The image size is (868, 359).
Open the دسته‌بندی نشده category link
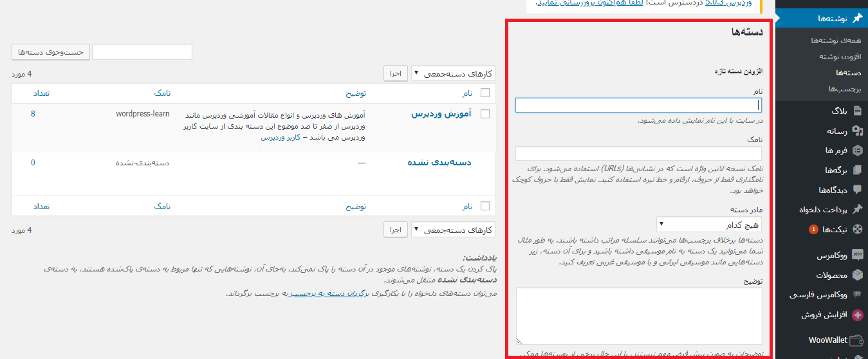point(439,163)
